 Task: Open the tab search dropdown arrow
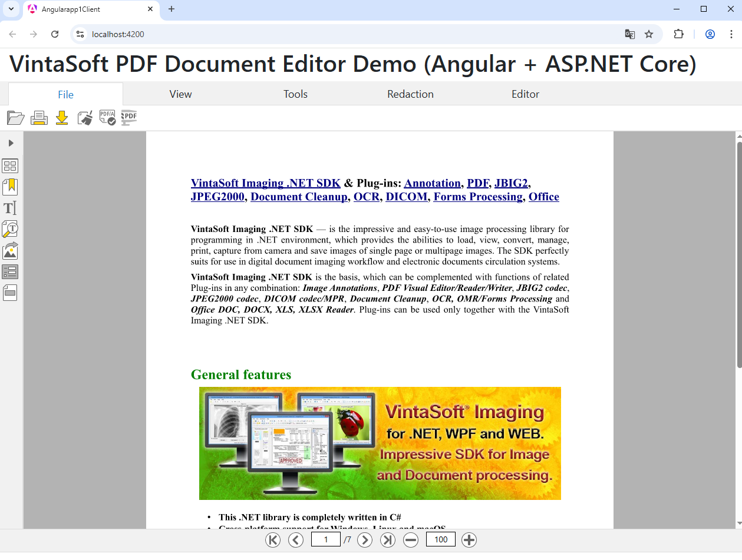[x=11, y=9]
